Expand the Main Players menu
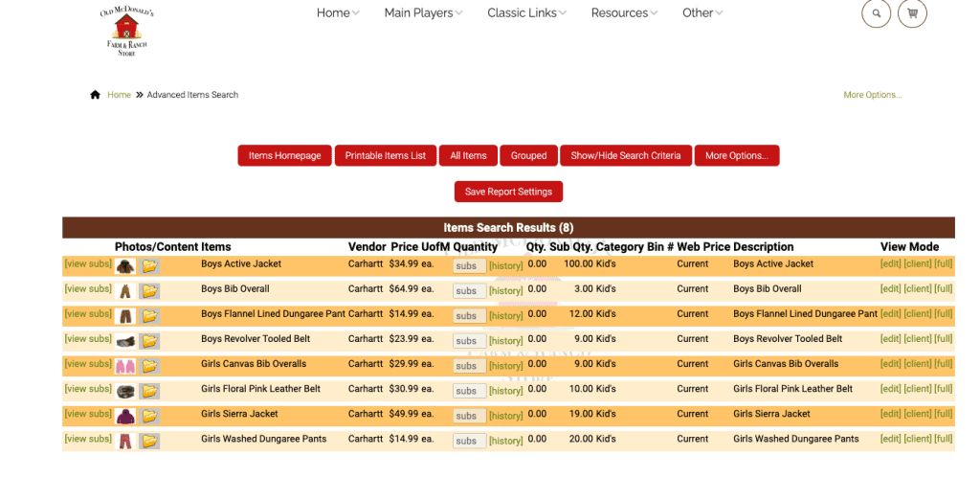The image size is (980, 478). tap(423, 12)
